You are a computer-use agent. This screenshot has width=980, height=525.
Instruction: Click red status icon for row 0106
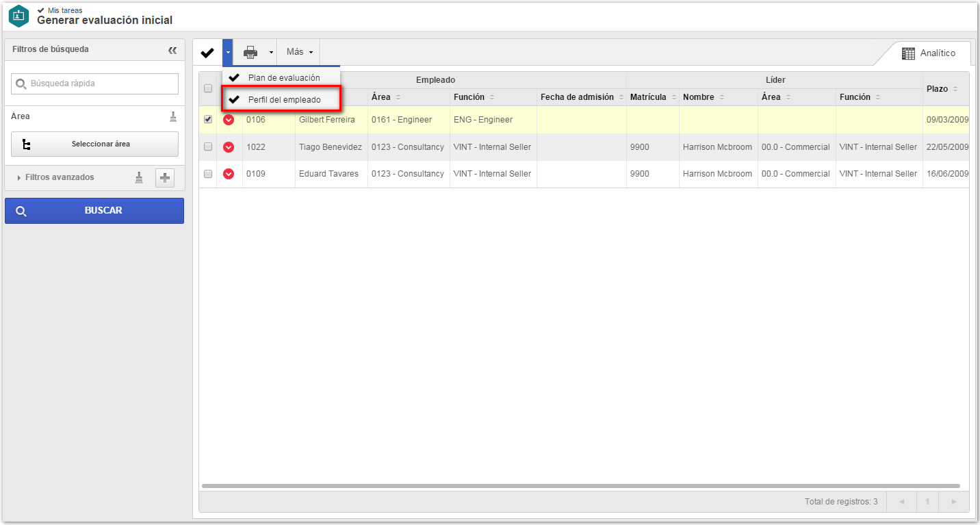coord(229,120)
